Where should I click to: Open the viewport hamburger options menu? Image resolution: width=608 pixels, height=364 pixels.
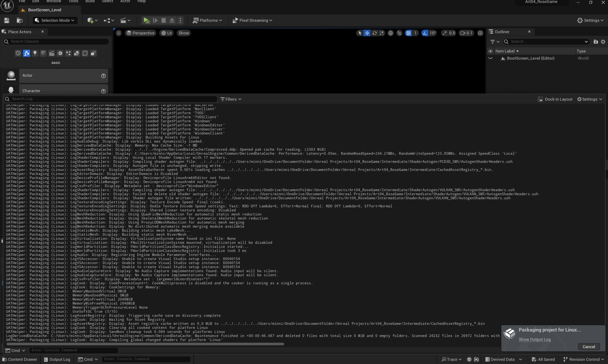coord(119,33)
